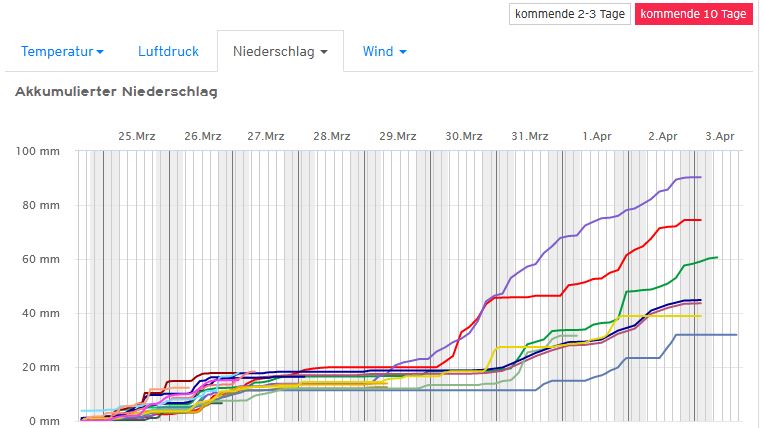Click the grey-blue line ending at 32 mm
The image size is (764, 428).
pyautogui.click(x=710, y=335)
